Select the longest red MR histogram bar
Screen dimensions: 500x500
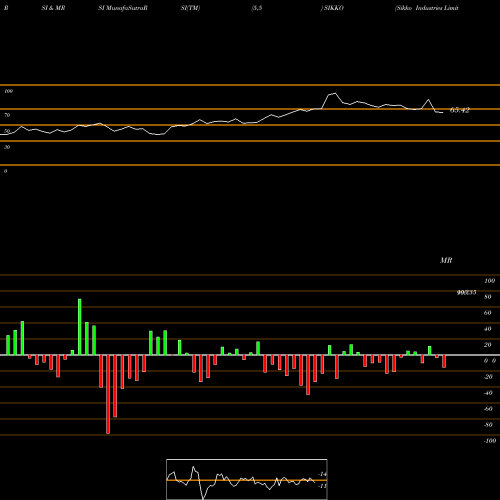(x=108, y=394)
